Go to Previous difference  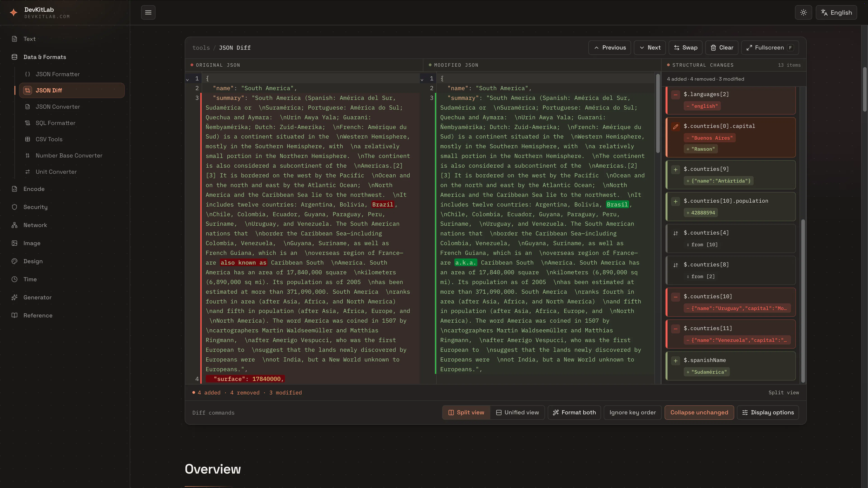(610, 48)
